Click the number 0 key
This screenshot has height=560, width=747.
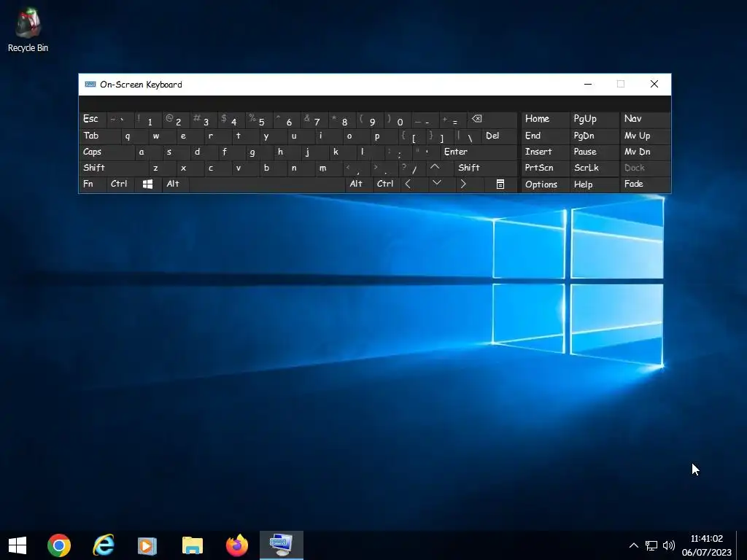pos(398,119)
